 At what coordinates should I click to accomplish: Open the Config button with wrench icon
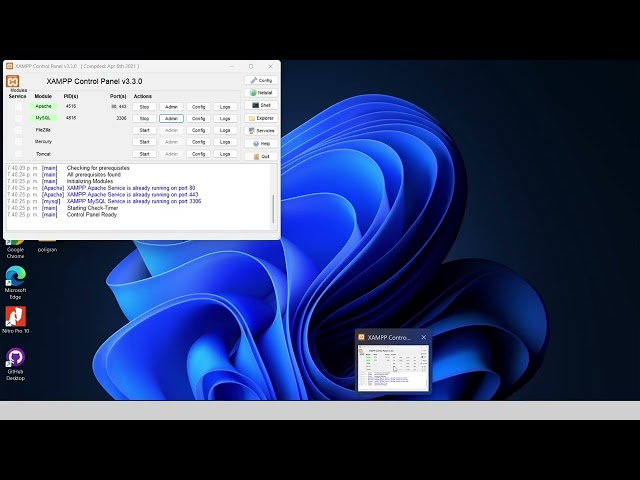tap(261, 80)
